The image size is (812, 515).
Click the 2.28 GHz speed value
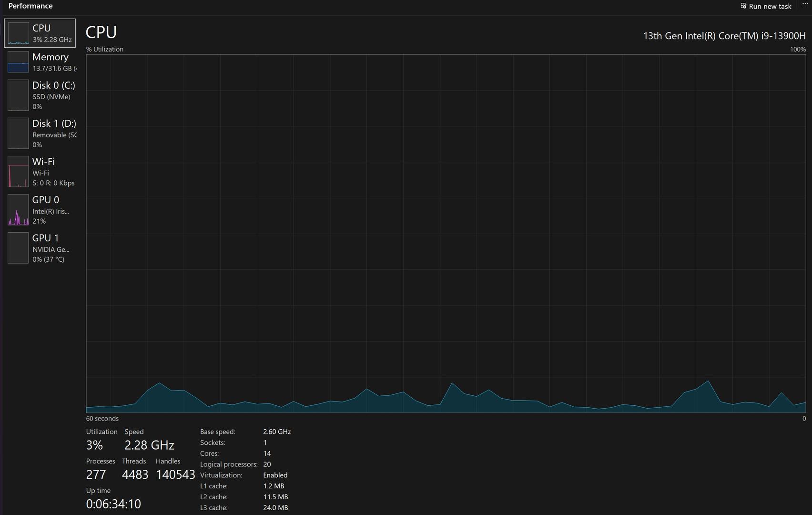click(x=149, y=445)
